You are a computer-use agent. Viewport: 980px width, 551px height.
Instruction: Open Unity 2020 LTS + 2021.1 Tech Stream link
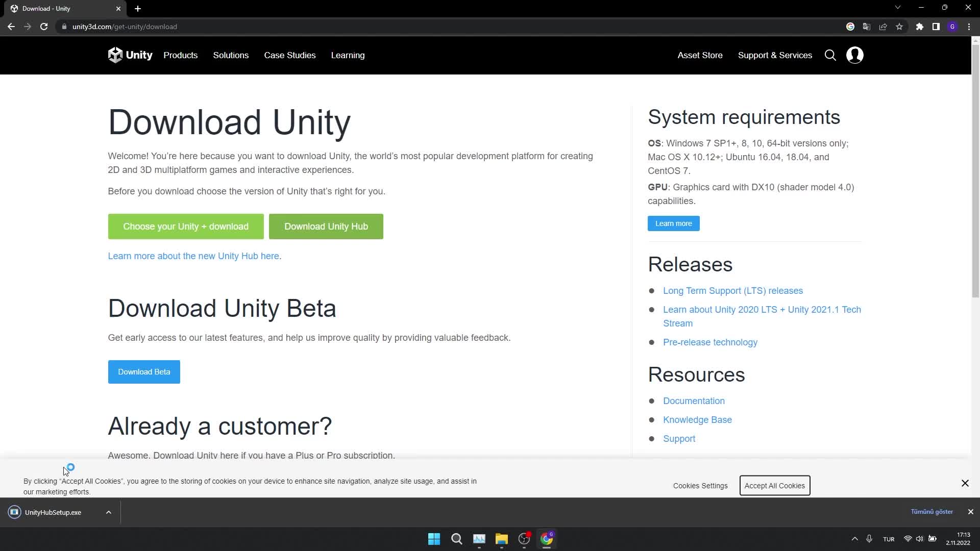[x=762, y=316]
